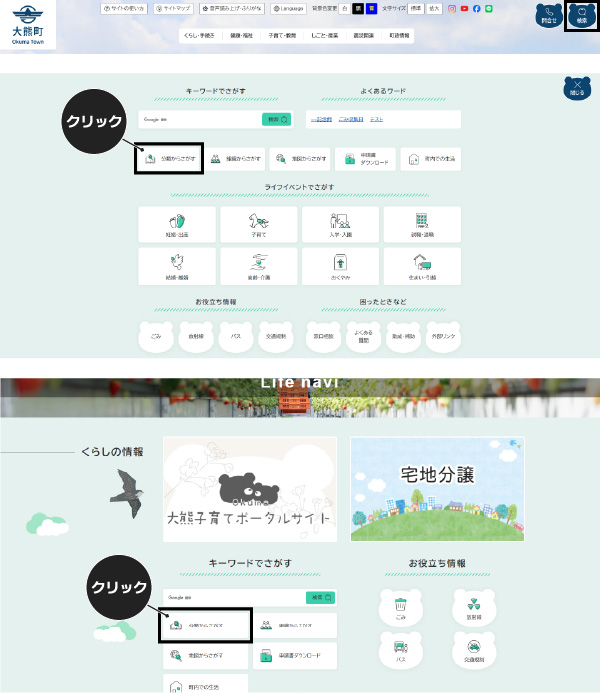Open the Language selector
Viewport: 600px width, 693px height.
(x=289, y=8)
